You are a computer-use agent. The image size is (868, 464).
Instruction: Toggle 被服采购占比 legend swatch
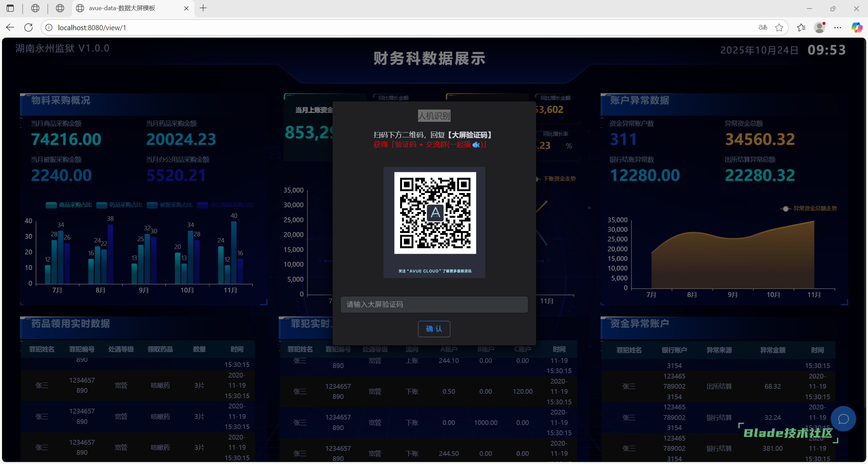[x=152, y=205]
